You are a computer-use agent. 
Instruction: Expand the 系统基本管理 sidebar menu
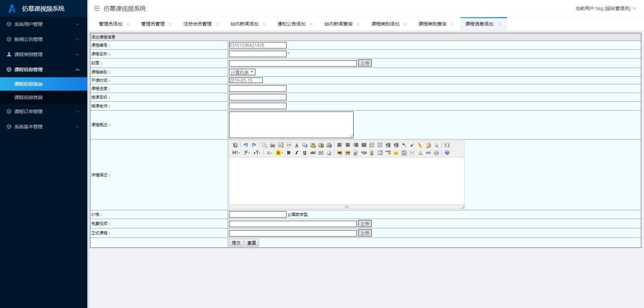tap(43, 126)
